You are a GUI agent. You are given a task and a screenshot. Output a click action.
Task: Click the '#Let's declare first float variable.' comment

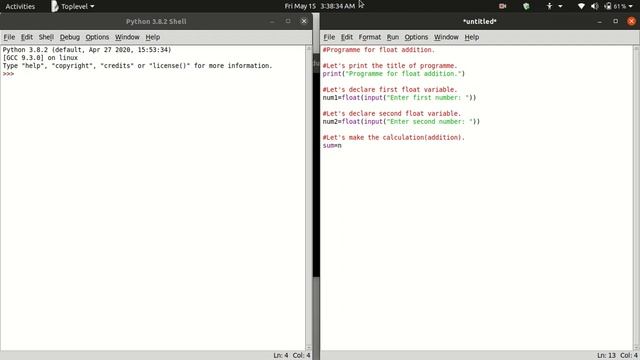click(390, 90)
